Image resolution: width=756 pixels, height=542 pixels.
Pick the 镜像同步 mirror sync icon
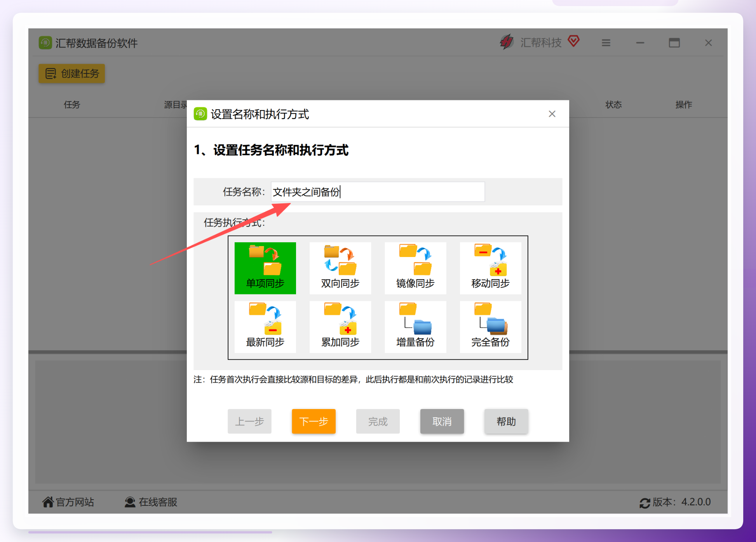[x=415, y=268]
